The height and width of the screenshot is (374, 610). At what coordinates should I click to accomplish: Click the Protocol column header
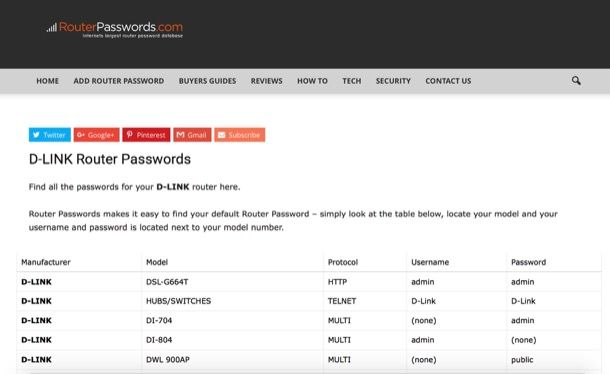tap(343, 262)
